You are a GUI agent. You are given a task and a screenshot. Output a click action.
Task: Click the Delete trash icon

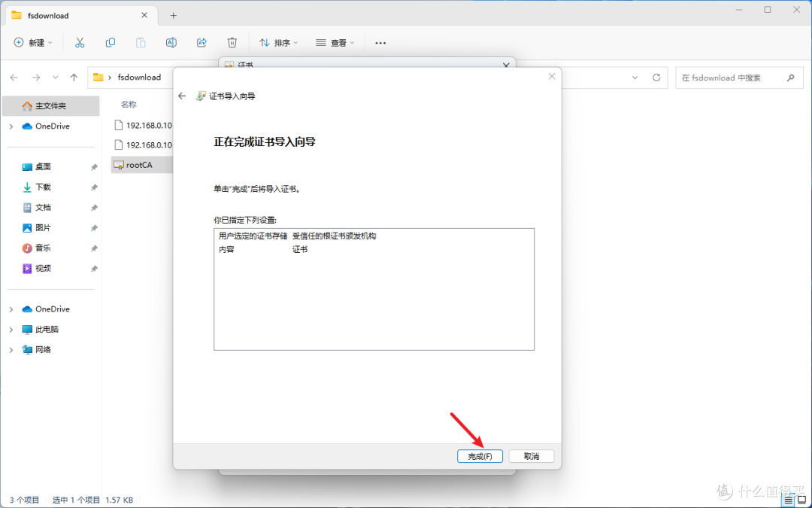point(232,43)
